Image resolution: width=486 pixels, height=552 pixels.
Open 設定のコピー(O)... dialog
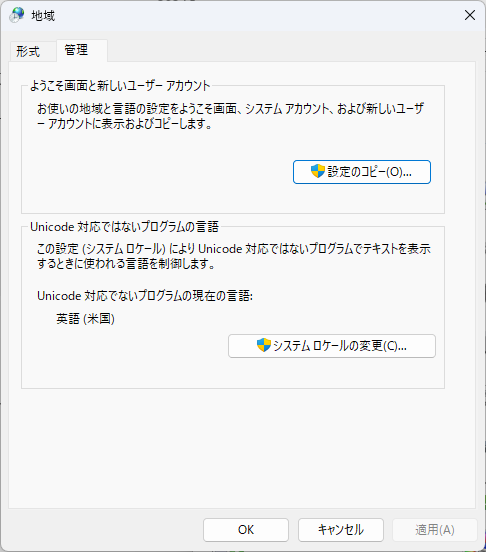click(x=362, y=172)
